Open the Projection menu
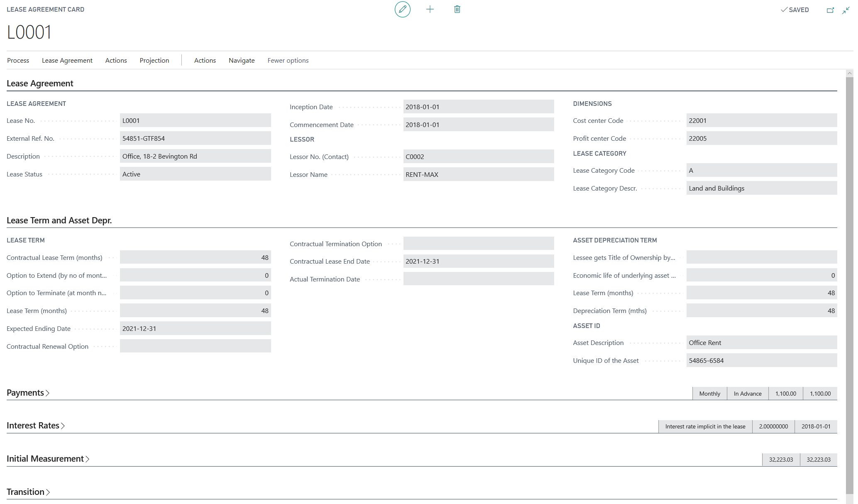858x504 pixels. 154,60
